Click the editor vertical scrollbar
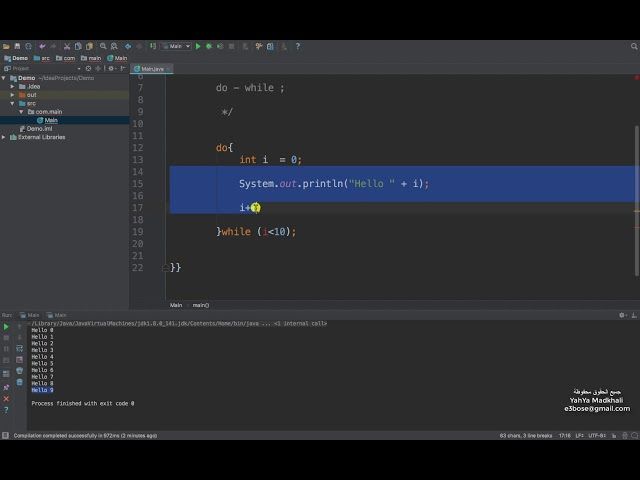Image resolution: width=640 pixels, height=480 pixels. (637, 201)
